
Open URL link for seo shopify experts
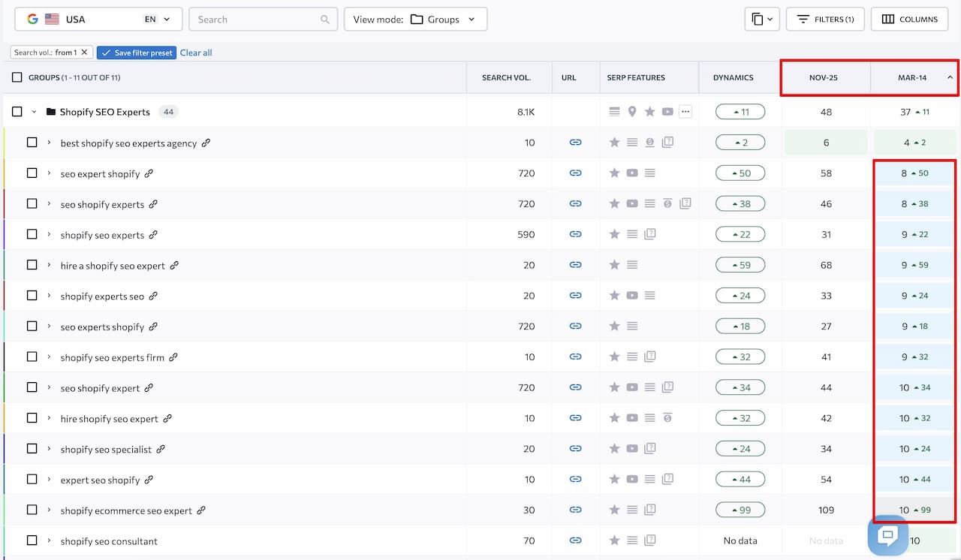(575, 204)
